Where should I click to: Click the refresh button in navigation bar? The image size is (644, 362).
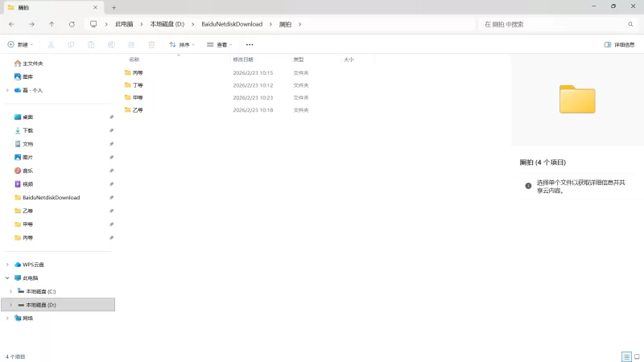click(72, 24)
